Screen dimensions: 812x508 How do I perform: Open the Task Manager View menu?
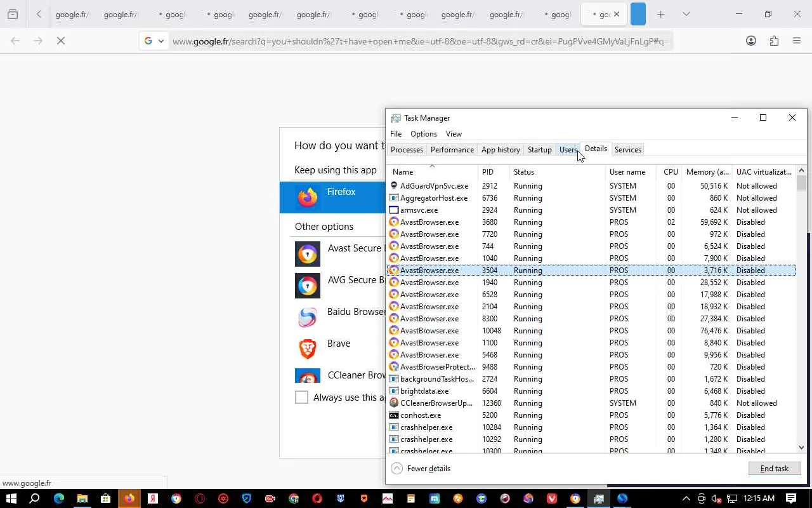454,134
